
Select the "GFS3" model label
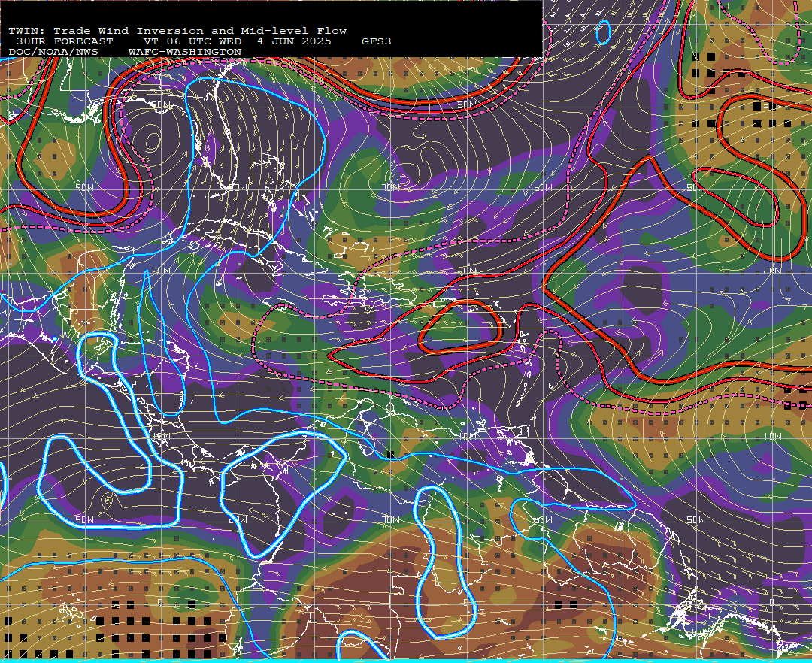point(377,41)
